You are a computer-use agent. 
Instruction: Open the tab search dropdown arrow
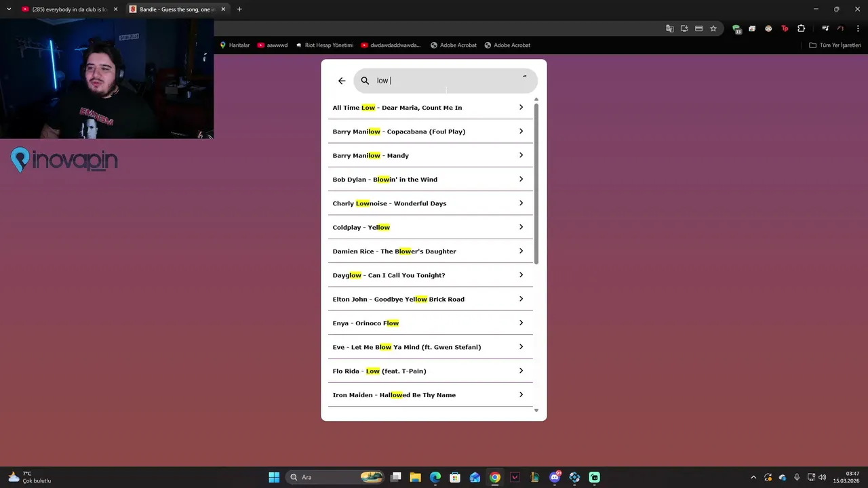(x=9, y=9)
